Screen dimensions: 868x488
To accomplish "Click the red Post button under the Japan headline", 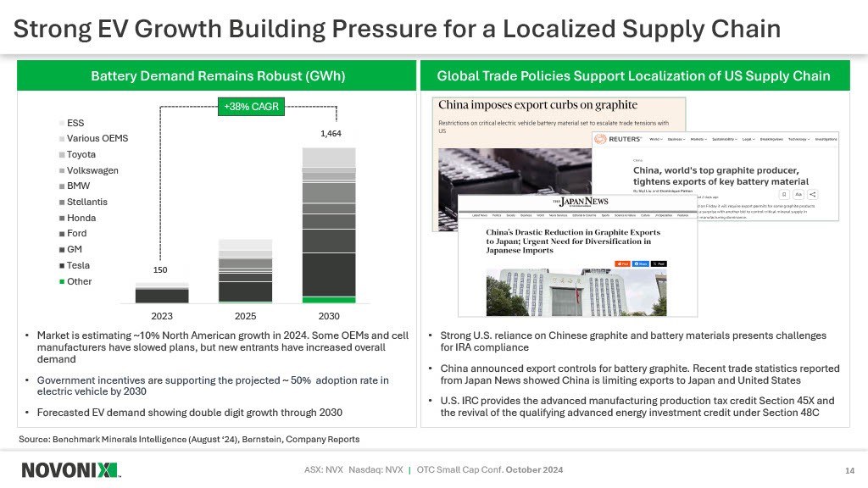I will (623, 264).
